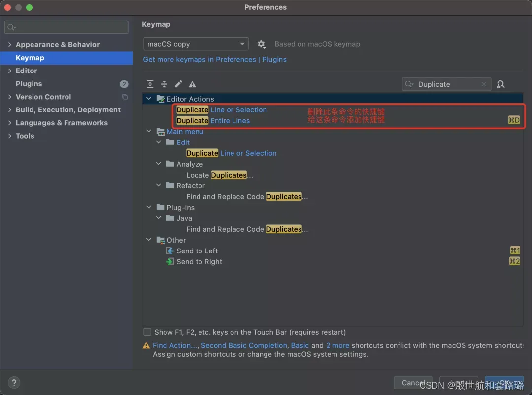
Task: Click the ⌘D shortcut badge
Action: click(514, 120)
